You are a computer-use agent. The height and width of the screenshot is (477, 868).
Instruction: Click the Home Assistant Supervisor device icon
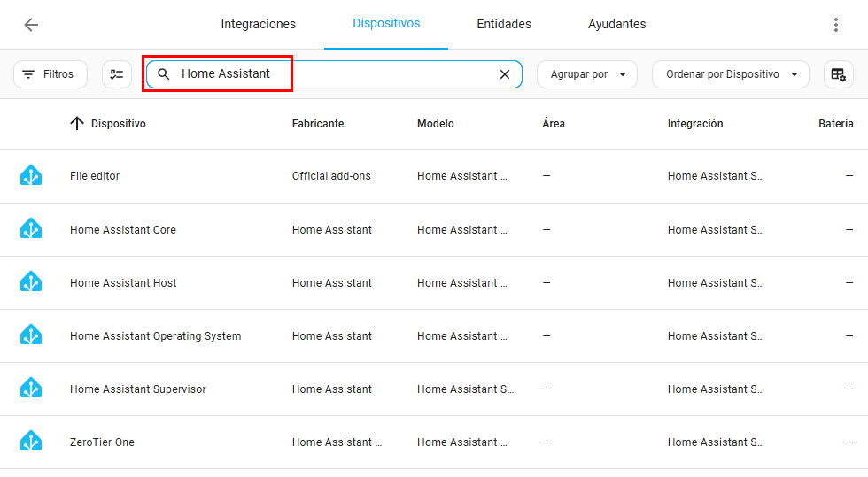(x=31, y=389)
